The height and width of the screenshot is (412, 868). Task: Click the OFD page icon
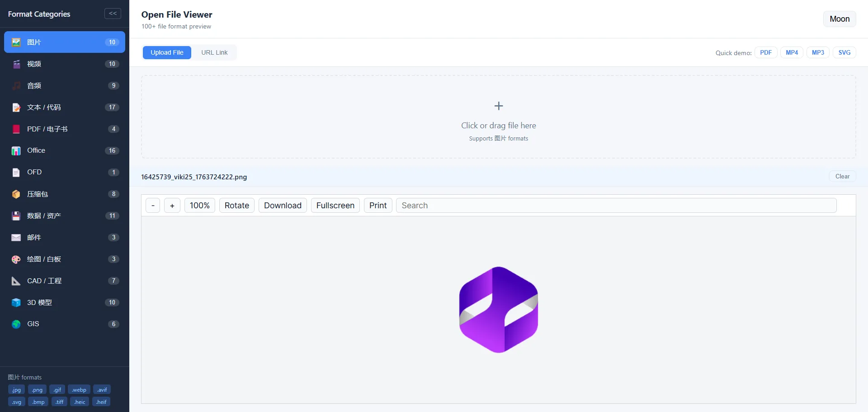click(x=16, y=172)
